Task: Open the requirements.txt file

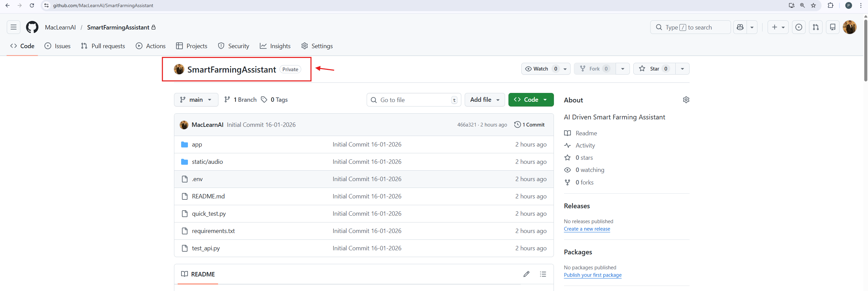Action: pos(213,231)
